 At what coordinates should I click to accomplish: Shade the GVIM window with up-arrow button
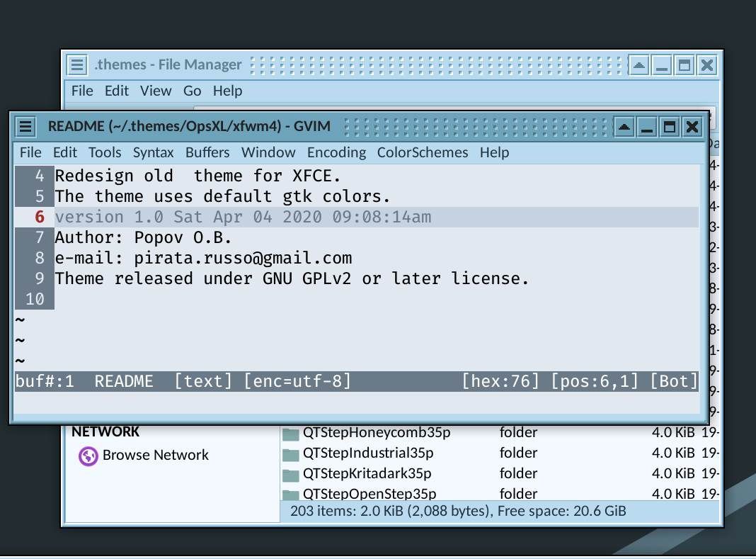624,127
